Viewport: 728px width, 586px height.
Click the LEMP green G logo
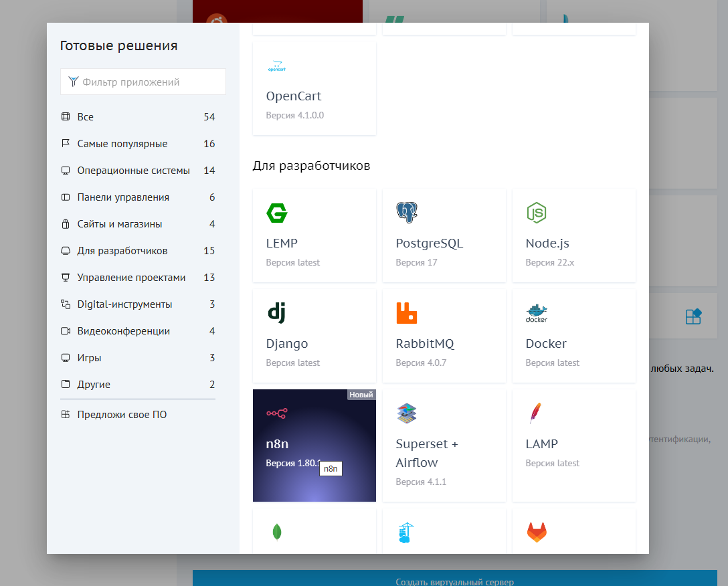[277, 213]
